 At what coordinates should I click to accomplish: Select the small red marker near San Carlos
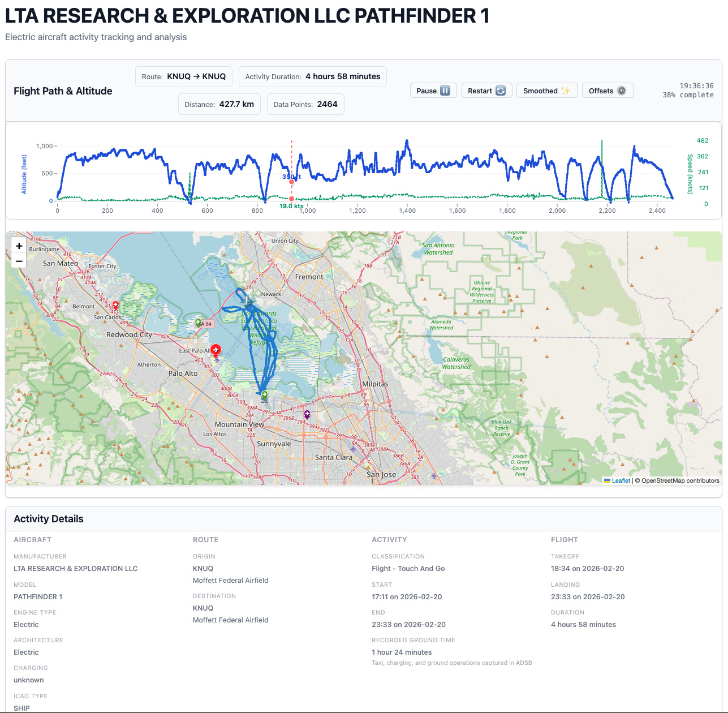tap(115, 304)
